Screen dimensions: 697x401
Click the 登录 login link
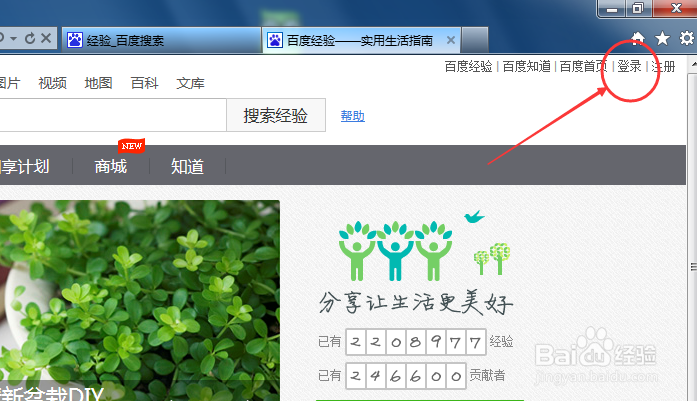[629, 67]
